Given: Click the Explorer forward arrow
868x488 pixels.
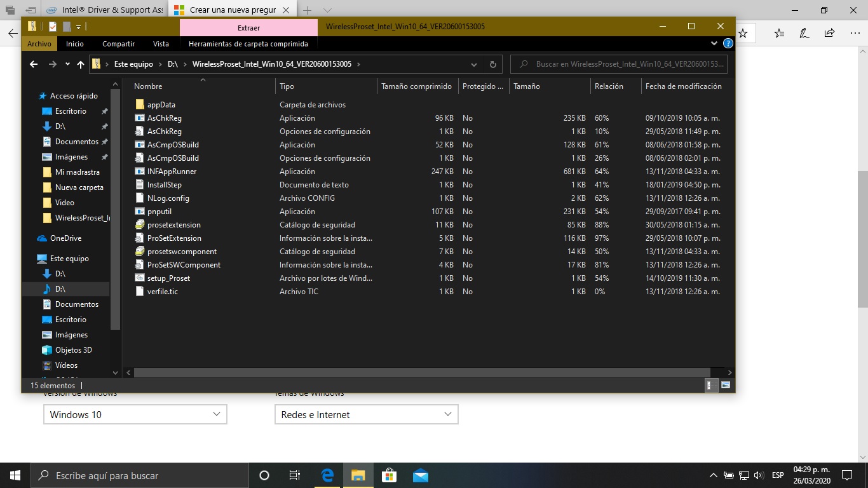Looking at the screenshot, I should pyautogui.click(x=53, y=64).
